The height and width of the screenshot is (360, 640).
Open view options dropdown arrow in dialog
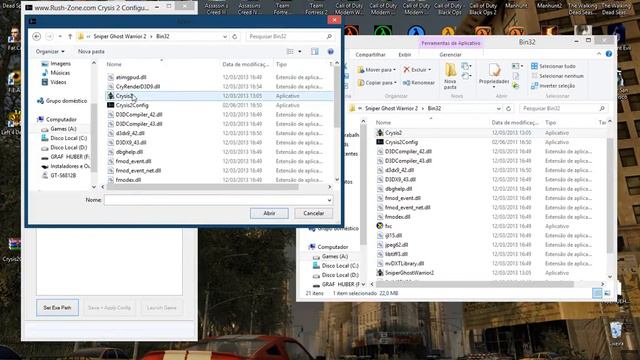point(300,51)
